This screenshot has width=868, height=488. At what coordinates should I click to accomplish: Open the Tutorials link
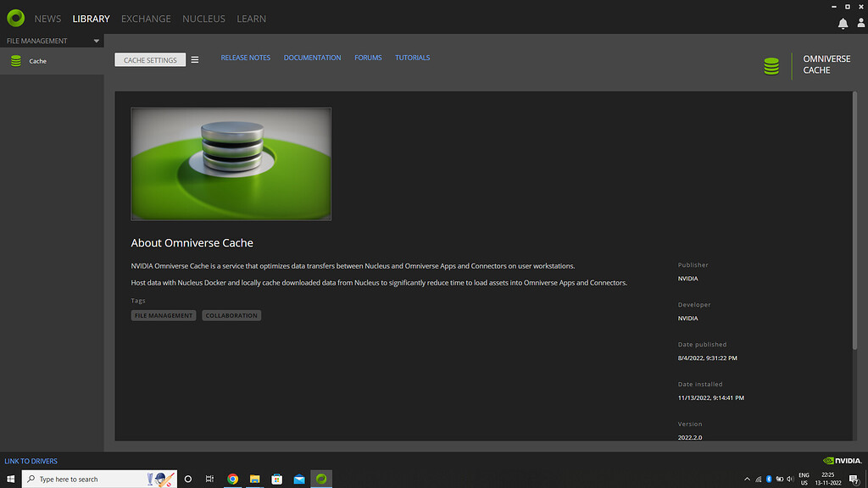pyautogui.click(x=413, y=58)
